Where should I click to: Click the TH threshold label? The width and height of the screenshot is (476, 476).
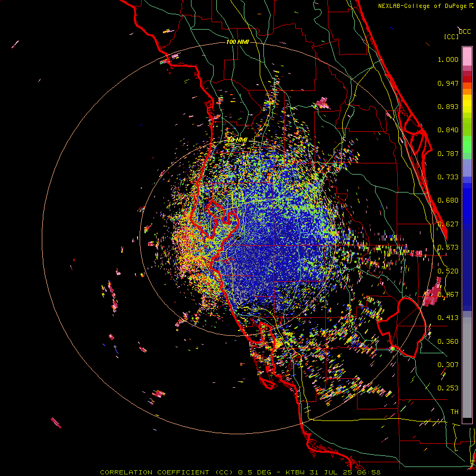[x=454, y=412]
